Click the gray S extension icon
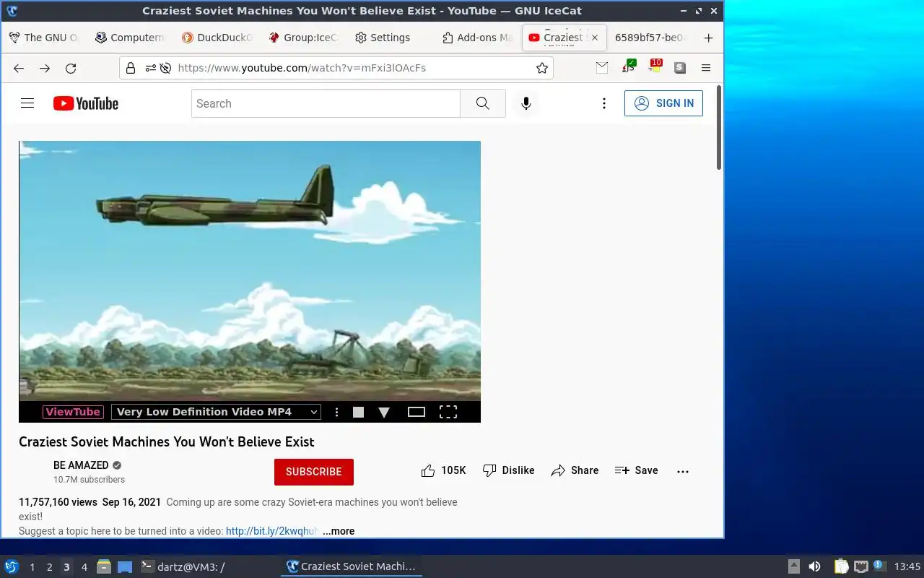Image resolution: width=924 pixels, height=578 pixels. pos(680,67)
